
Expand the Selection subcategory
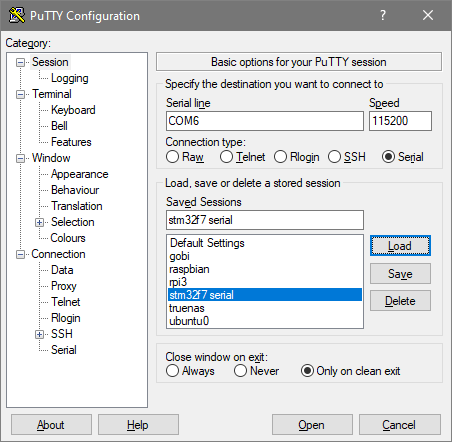(40, 222)
